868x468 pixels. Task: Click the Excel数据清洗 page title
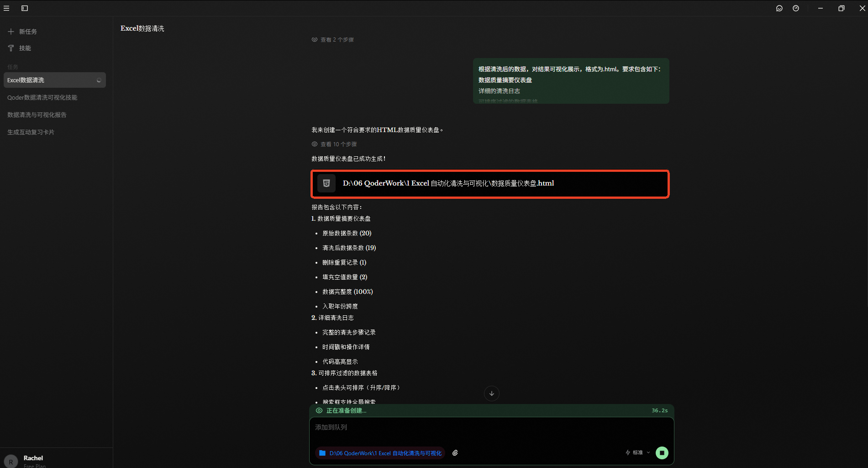click(x=142, y=28)
